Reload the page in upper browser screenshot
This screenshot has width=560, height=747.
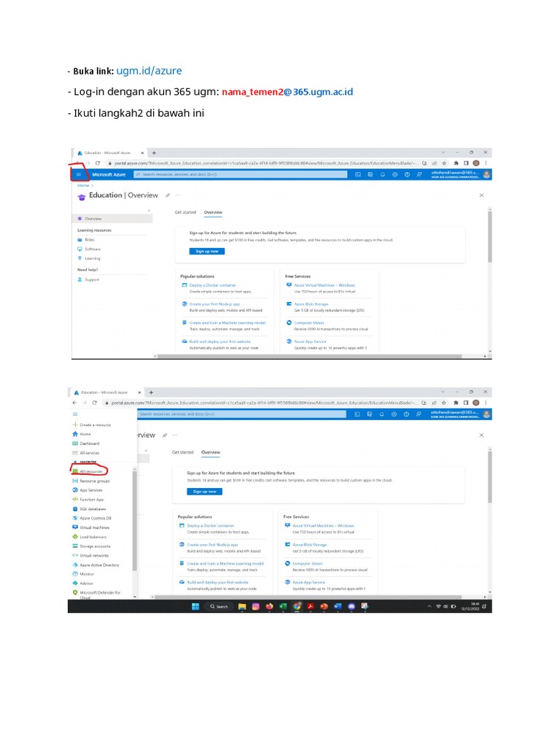tap(98, 163)
